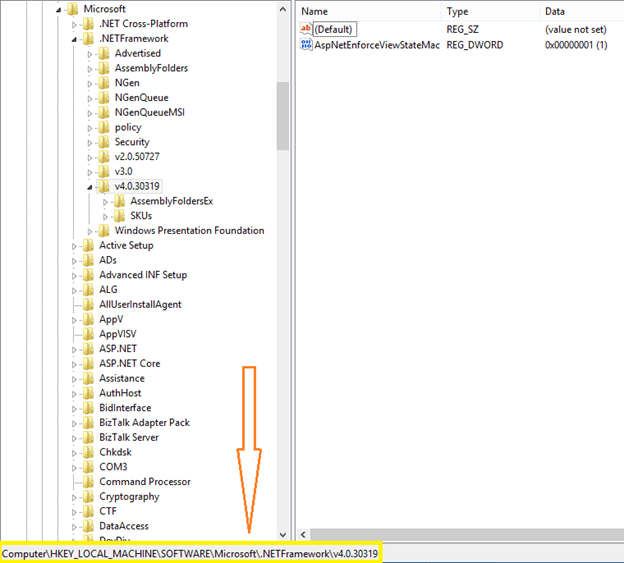Image resolution: width=624 pixels, height=563 pixels.
Task: Sort values by the Name column header
Action: pos(369,11)
